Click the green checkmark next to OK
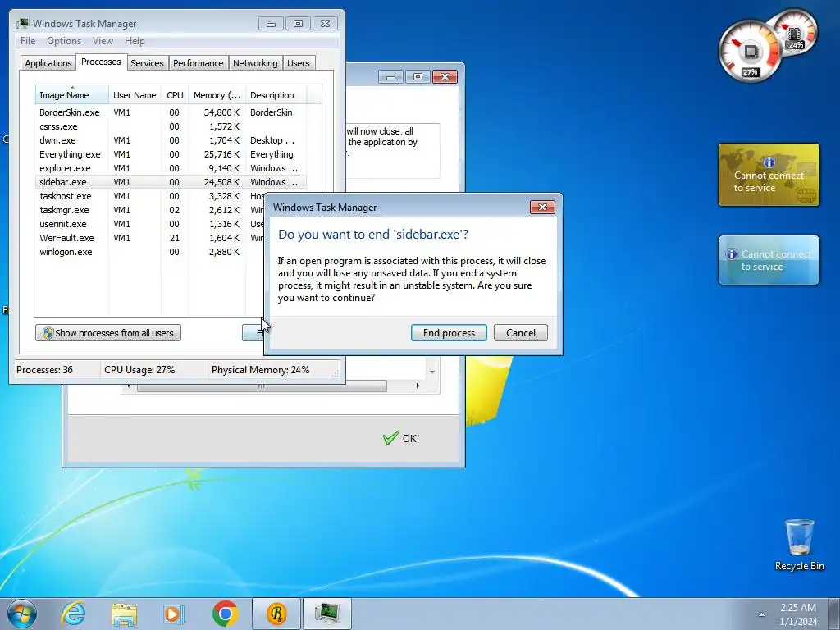This screenshot has width=840, height=630. tap(390, 438)
